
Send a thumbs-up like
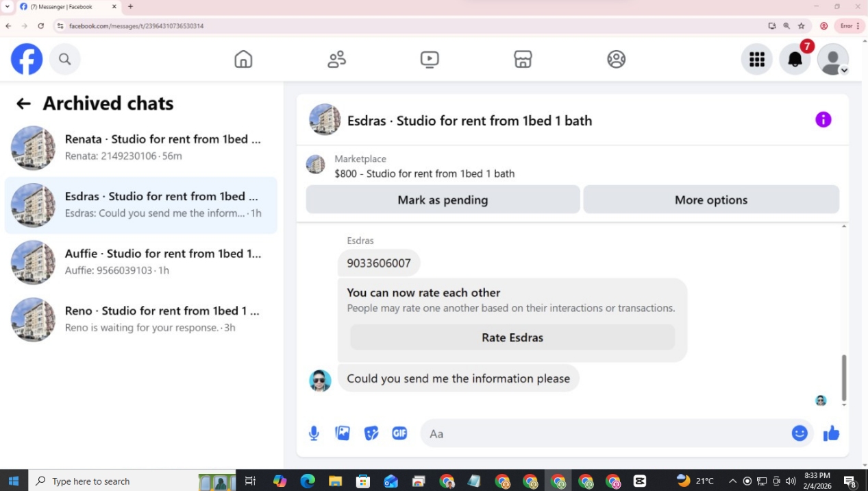click(x=831, y=433)
